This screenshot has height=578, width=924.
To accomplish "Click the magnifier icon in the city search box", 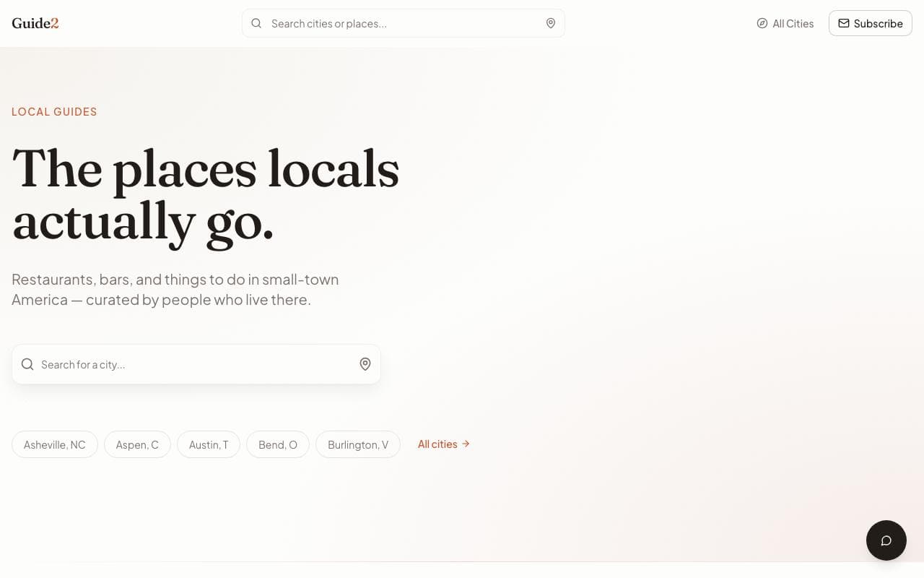I will 27,364.
